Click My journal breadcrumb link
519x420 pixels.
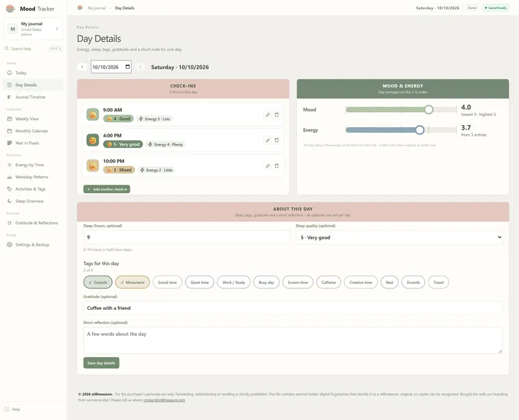pos(97,8)
